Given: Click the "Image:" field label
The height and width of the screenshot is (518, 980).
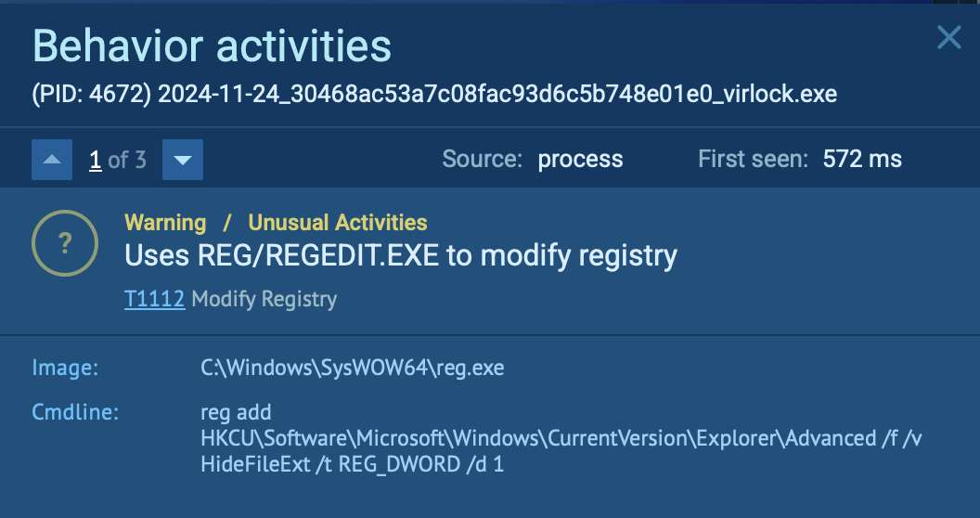Looking at the screenshot, I should (65, 368).
